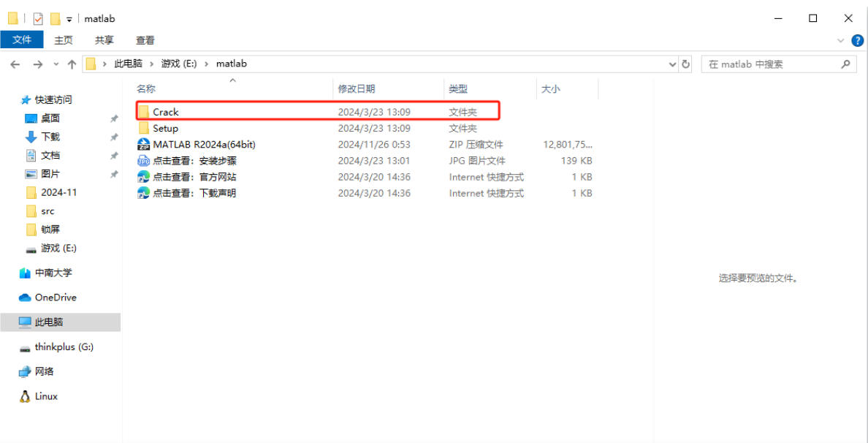Refresh the current folder view
This screenshot has width=868, height=443.
686,64
